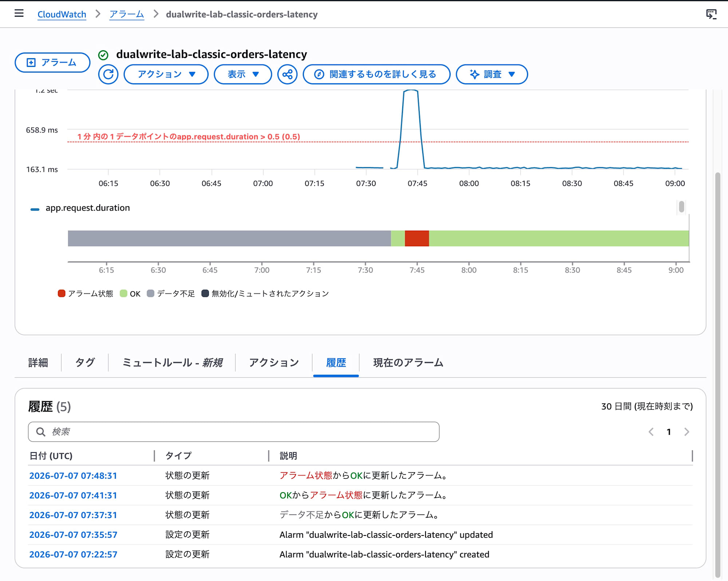The width and height of the screenshot is (728, 581).
Task: Click the history 検索 input field
Action: coord(234,432)
